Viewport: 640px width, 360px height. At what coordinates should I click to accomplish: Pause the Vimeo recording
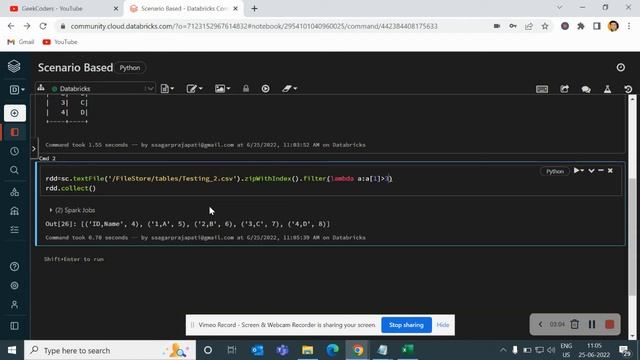coord(592,324)
